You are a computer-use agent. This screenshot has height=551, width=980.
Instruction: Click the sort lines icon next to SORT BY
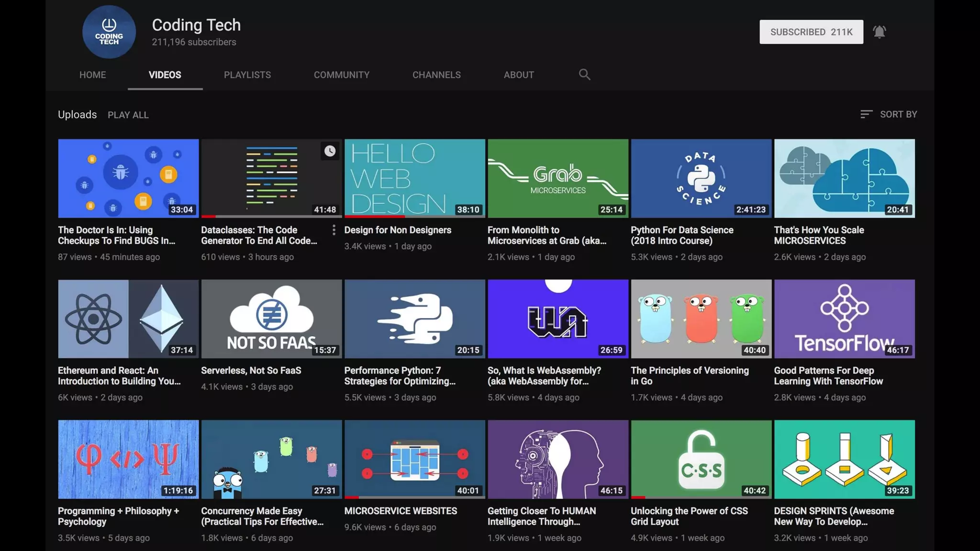pos(866,114)
